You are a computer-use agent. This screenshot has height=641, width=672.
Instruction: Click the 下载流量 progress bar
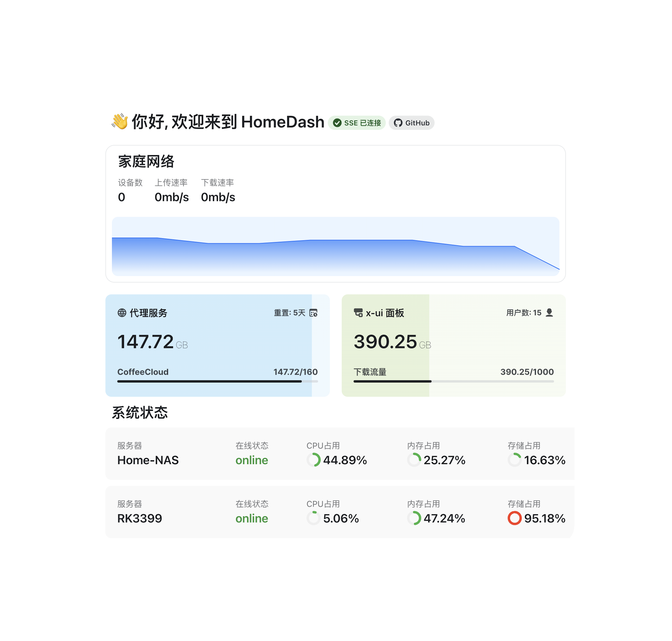(454, 382)
